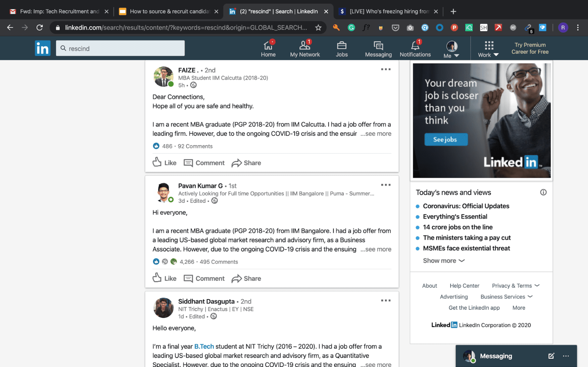Comment on Pavan Kumar G's post
The image size is (588, 367).
(x=204, y=278)
